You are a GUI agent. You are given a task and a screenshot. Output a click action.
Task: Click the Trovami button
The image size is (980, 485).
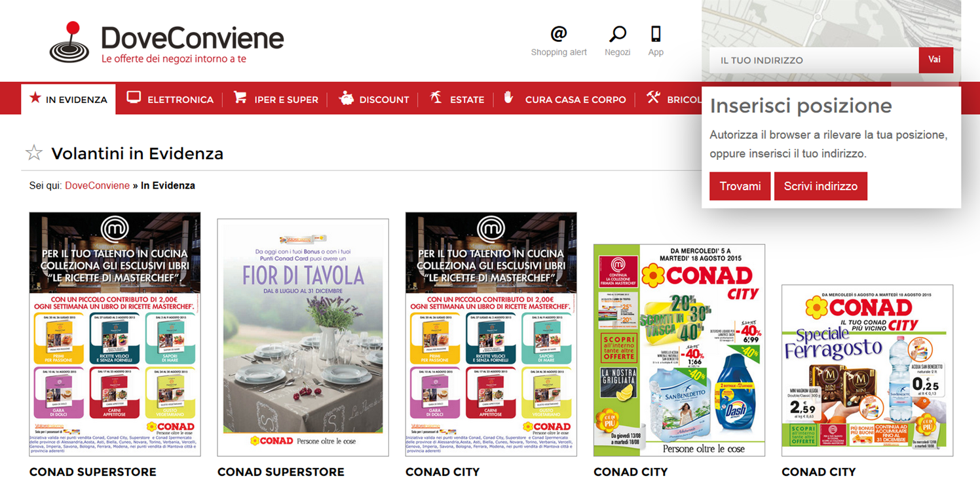tap(740, 186)
